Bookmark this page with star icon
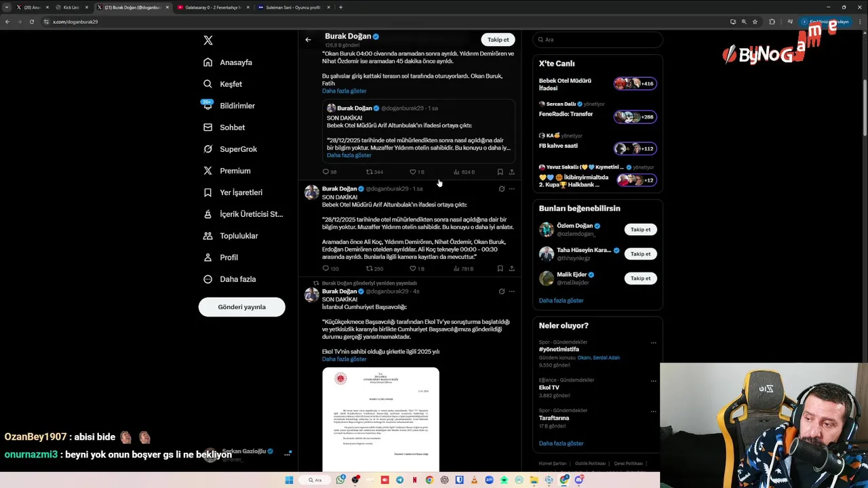The image size is (868, 488). point(755,22)
